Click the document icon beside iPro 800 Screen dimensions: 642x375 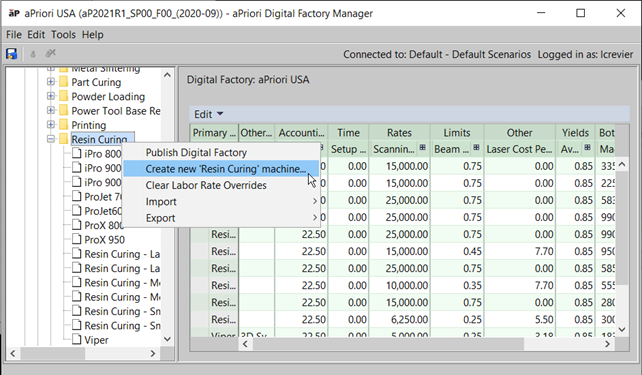(77, 153)
